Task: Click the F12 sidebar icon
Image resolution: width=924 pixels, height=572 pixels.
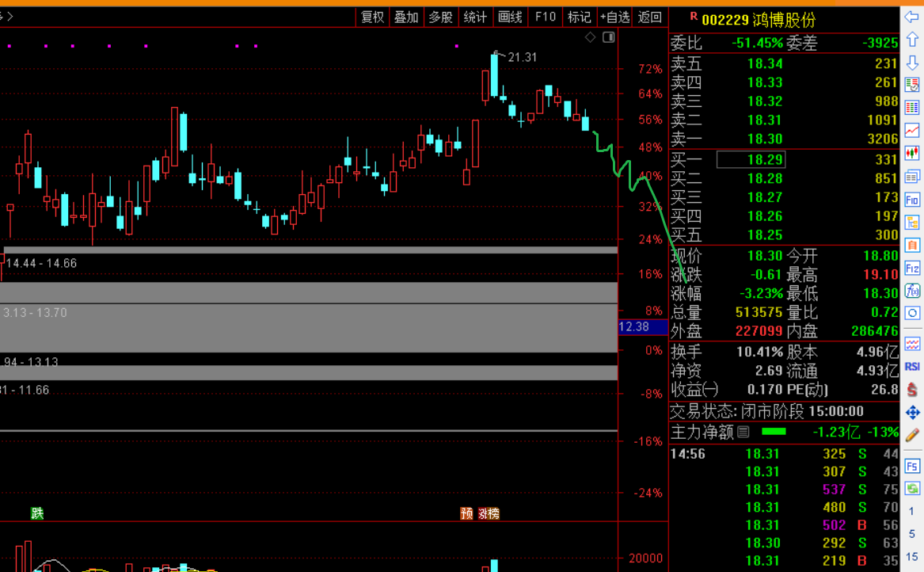Action: tap(911, 269)
